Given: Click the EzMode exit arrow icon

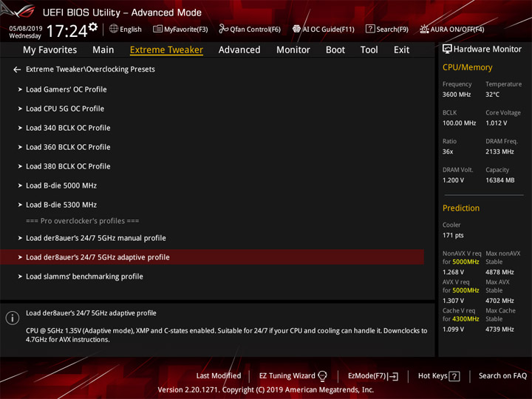Looking at the screenshot, I should coord(394,376).
